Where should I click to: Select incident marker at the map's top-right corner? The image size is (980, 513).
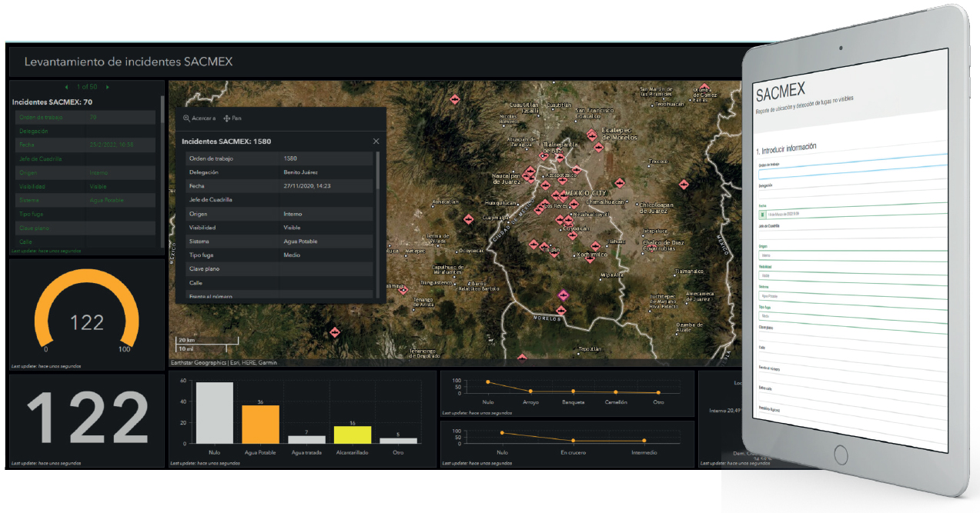click(704, 88)
